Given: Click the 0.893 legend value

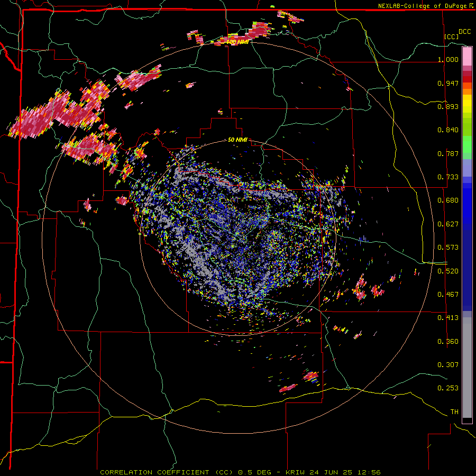Looking at the screenshot, I should point(448,106).
